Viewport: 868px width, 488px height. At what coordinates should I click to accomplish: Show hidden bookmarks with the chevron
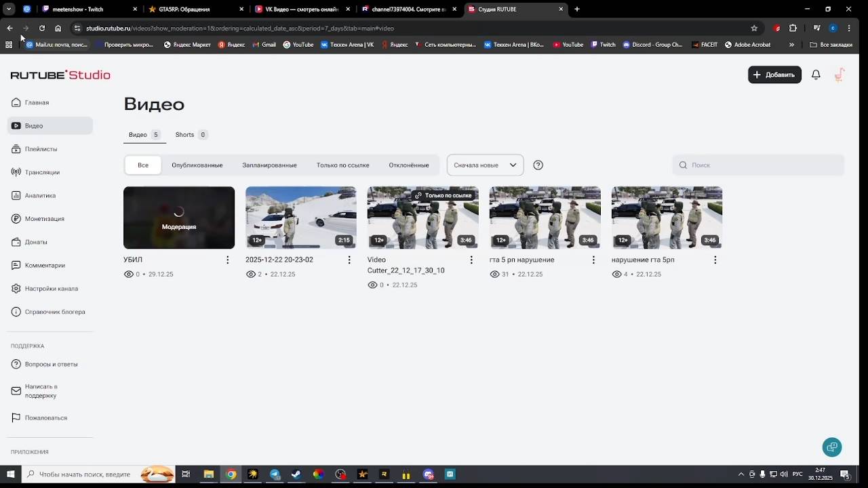[791, 45]
